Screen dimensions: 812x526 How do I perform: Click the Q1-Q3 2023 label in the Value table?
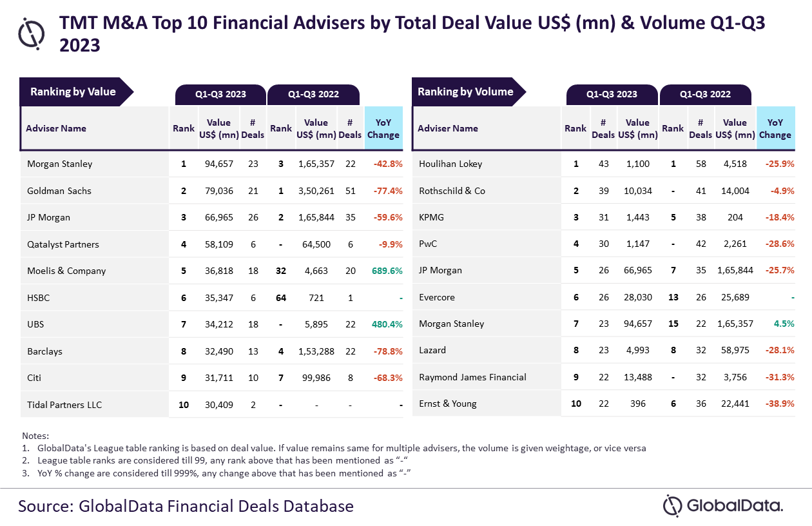coord(221,94)
